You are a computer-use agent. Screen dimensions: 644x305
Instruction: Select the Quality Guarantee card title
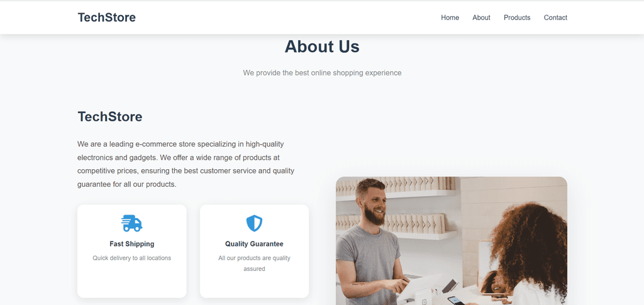pos(254,244)
